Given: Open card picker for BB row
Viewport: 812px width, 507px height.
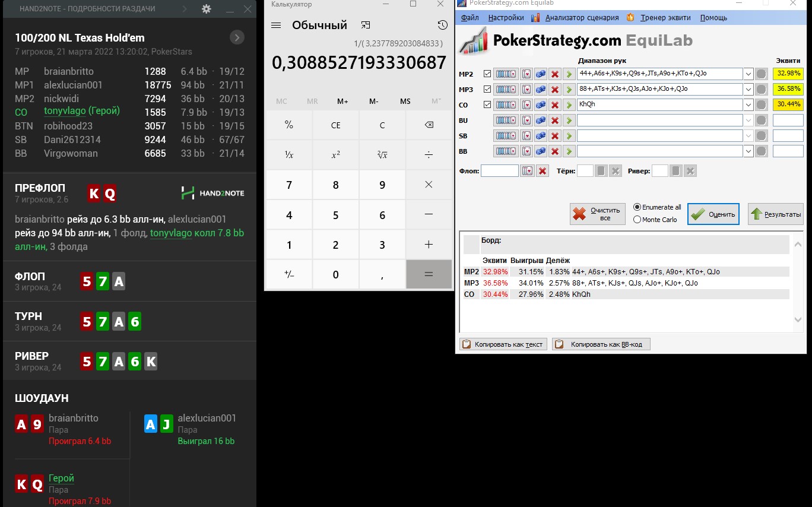Looking at the screenshot, I should [x=526, y=151].
